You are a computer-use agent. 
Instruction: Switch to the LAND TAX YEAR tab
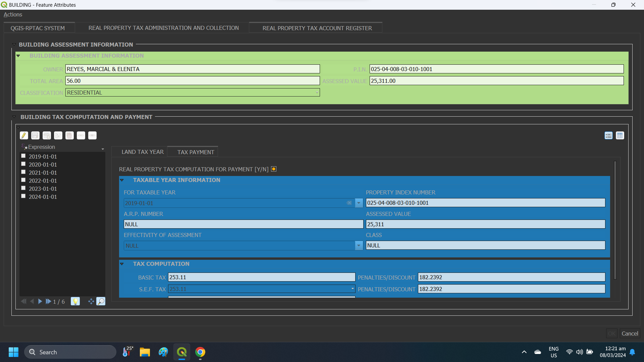click(x=142, y=152)
